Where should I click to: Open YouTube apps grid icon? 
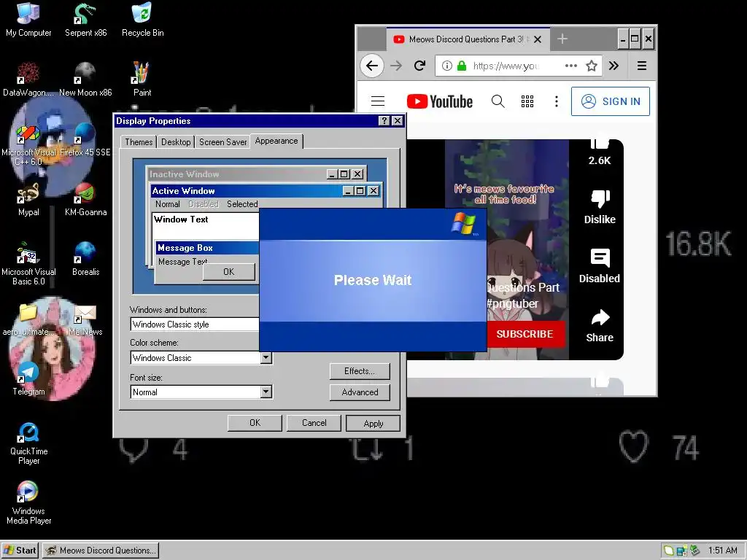[527, 101]
